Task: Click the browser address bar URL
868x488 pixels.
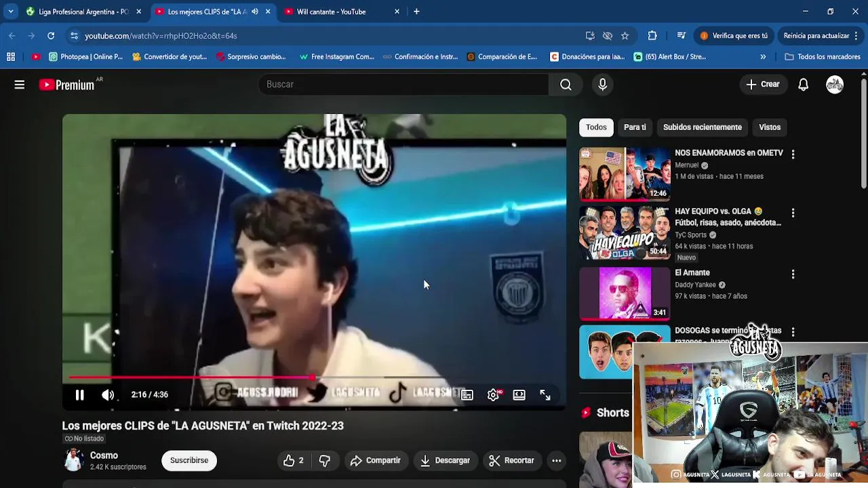Action: point(161,35)
